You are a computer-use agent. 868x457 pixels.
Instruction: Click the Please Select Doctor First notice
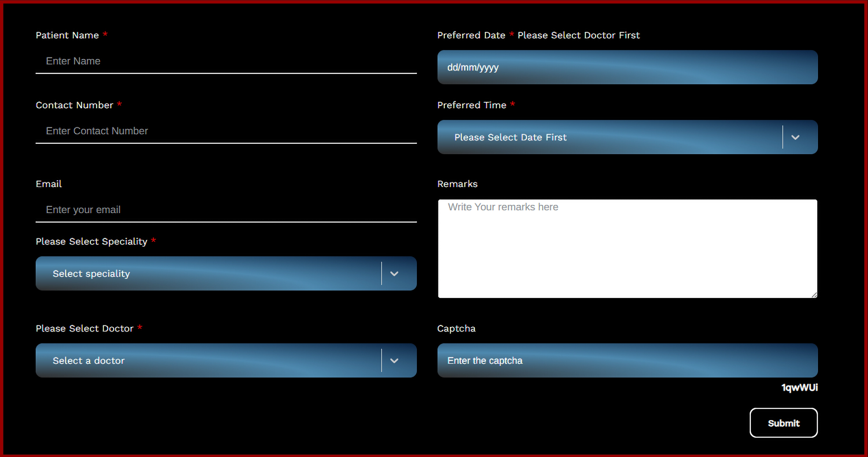[x=578, y=35]
